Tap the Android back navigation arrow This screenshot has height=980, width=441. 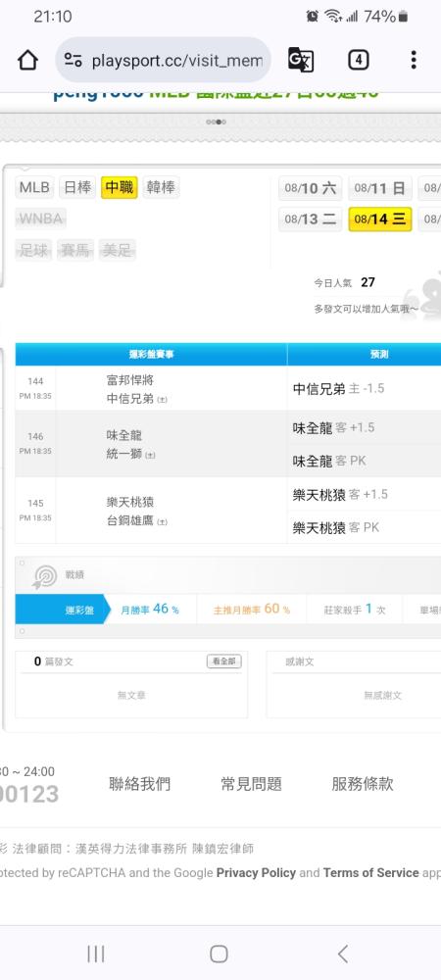click(342, 954)
